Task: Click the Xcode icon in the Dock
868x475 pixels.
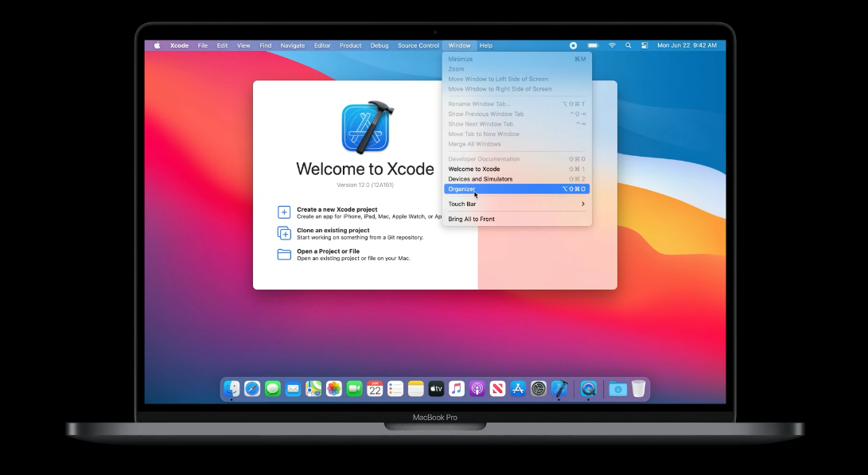Action: pyautogui.click(x=559, y=389)
